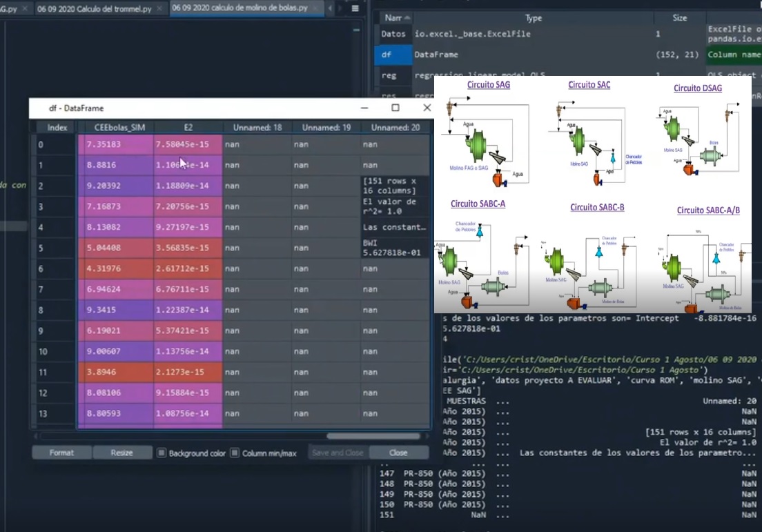Screen dimensions: 762x532
Task: Open the editor tabs hamburger menu
Action: [355, 8]
